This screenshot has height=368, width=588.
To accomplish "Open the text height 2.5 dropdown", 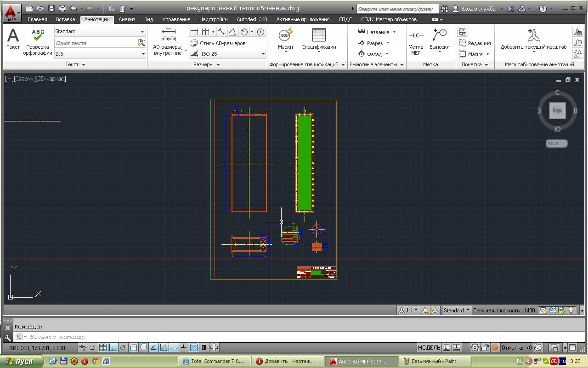I will pyautogui.click(x=100, y=54).
